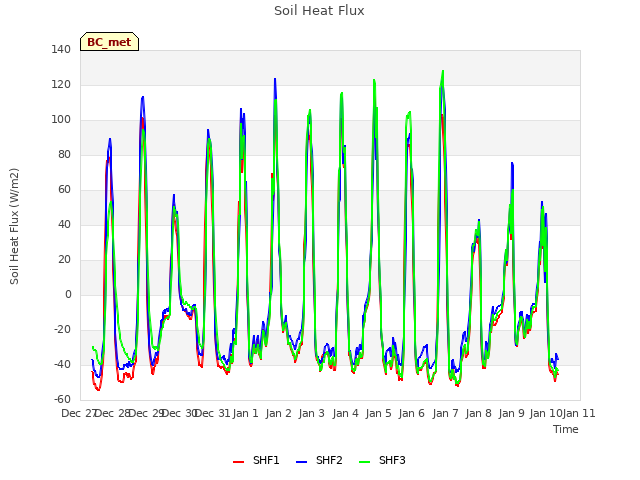Click the blue SHF2 peak on Jan 2
Screen dimensions: 640x480
[275, 79]
